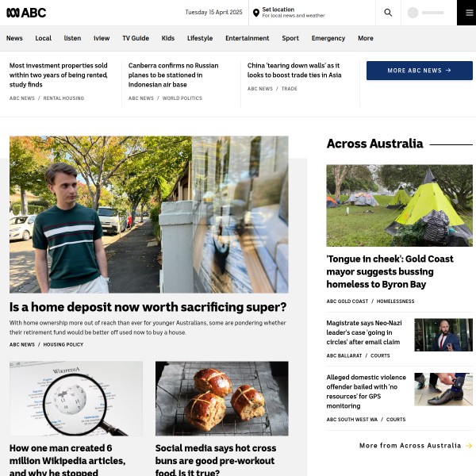Expand the More navigation menu
Viewport: 476px width, 476px height.
point(366,38)
